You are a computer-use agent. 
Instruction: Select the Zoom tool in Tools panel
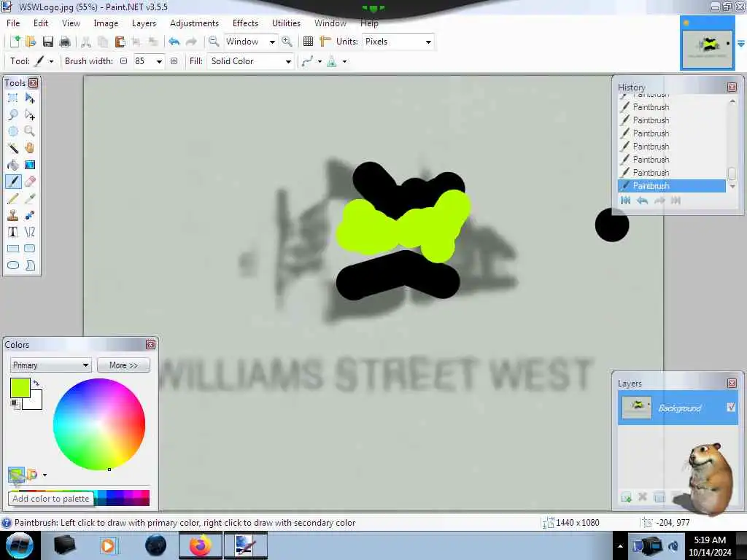pyautogui.click(x=29, y=131)
